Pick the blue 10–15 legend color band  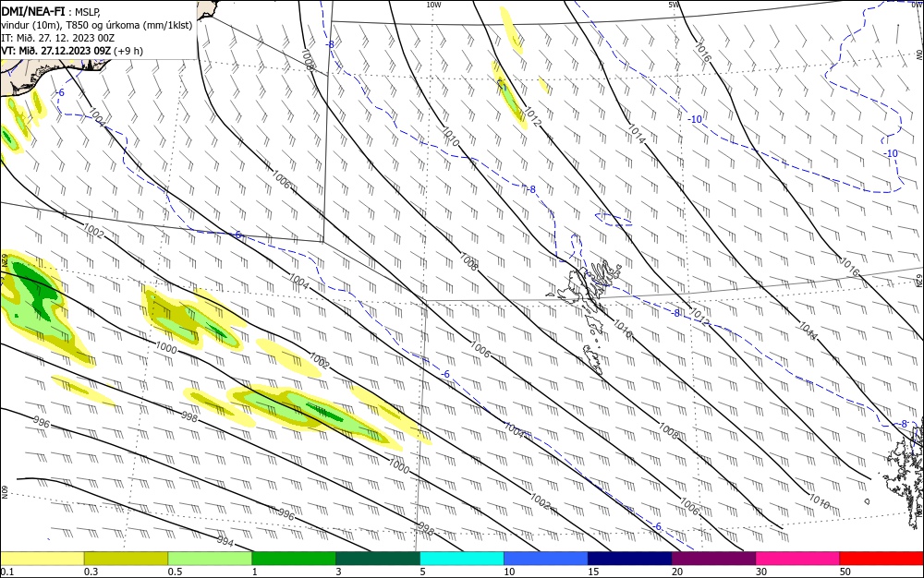[x=546, y=559]
